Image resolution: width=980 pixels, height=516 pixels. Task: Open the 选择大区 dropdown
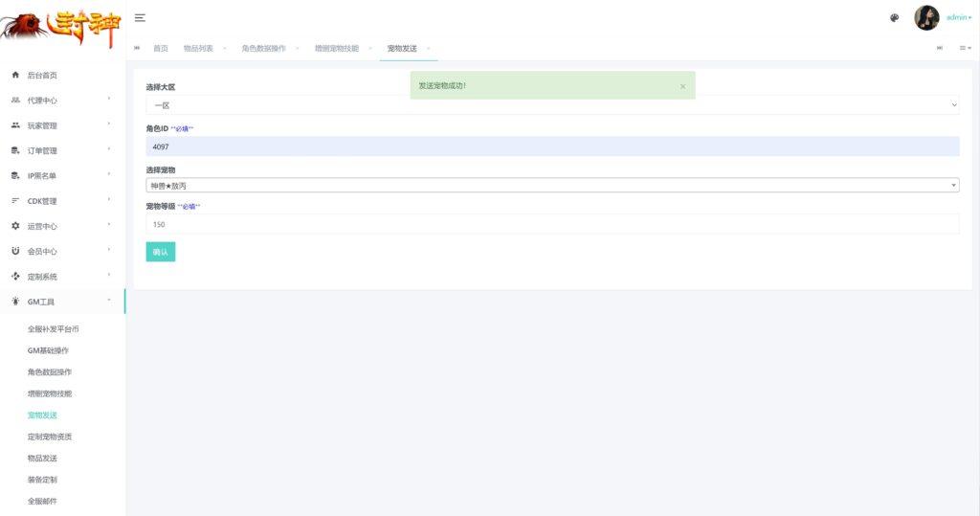(552, 105)
